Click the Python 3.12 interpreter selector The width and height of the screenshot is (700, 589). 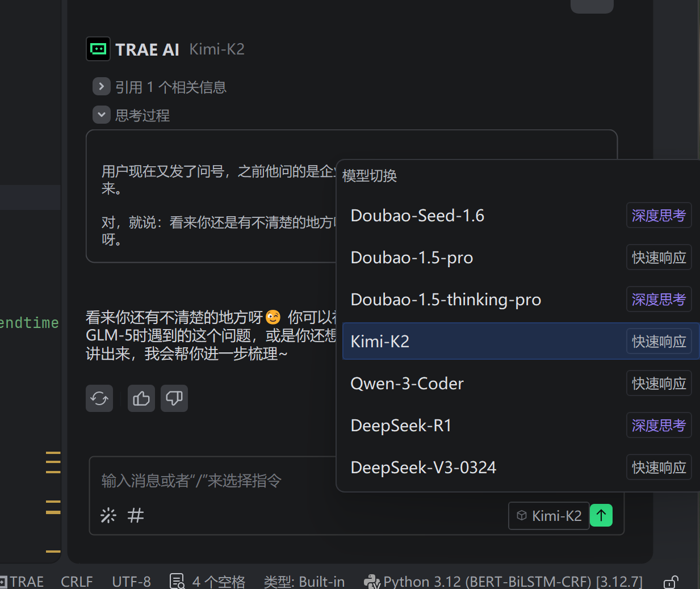pos(503,582)
